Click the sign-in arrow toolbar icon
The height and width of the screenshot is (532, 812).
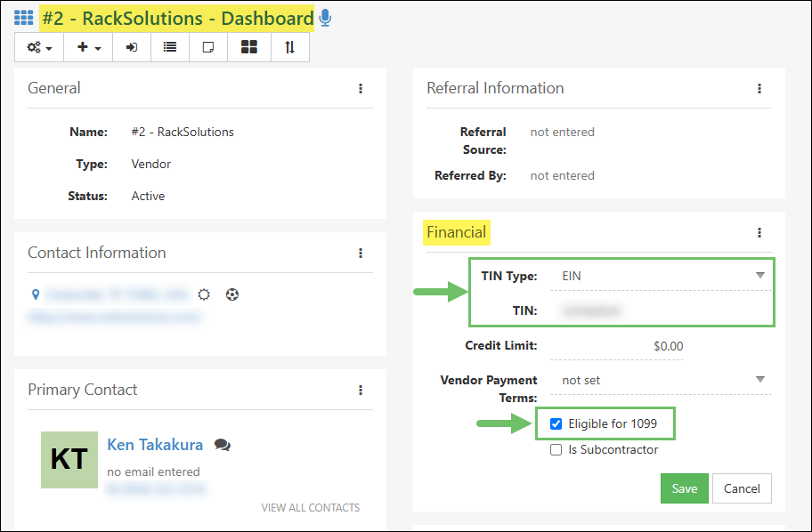(132, 47)
